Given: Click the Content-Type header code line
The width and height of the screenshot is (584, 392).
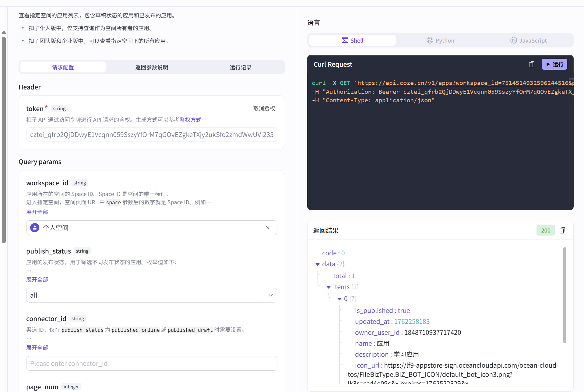Looking at the screenshot, I should pyautogui.click(x=373, y=100).
